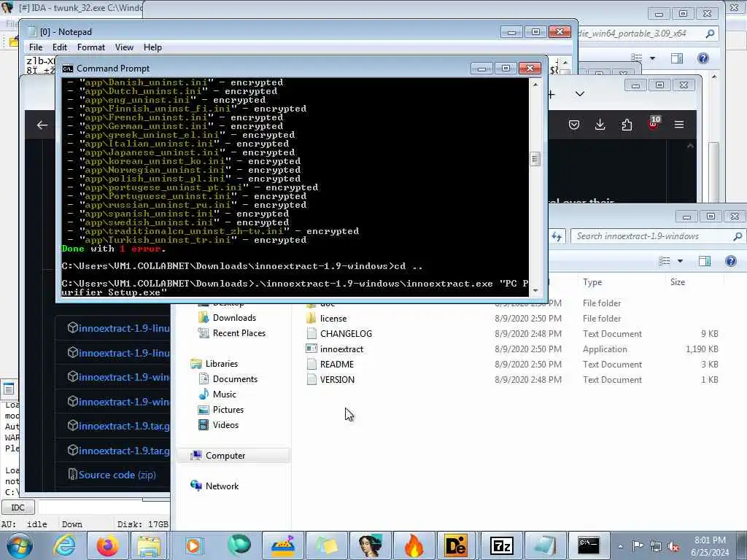This screenshot has height=560, width=747.
Task: Switch to Firefox in taskbar
Action: (x=108, y=546)
